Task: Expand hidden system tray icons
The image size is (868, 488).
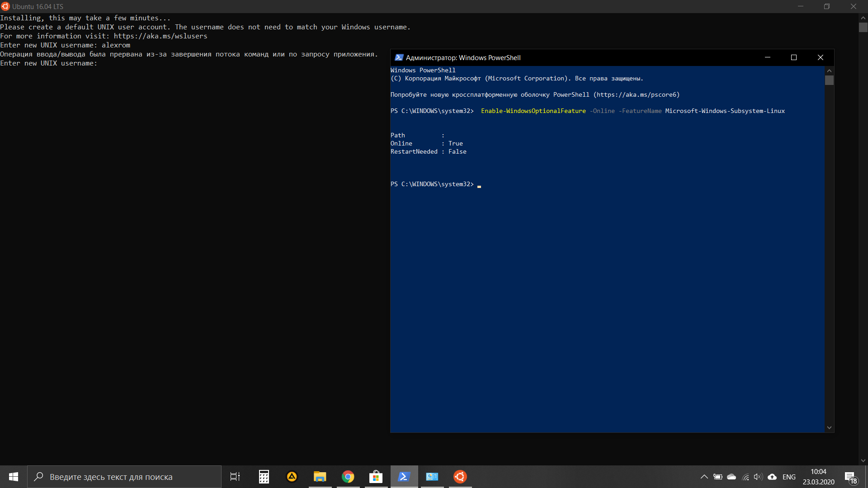Action: point(704,477)
